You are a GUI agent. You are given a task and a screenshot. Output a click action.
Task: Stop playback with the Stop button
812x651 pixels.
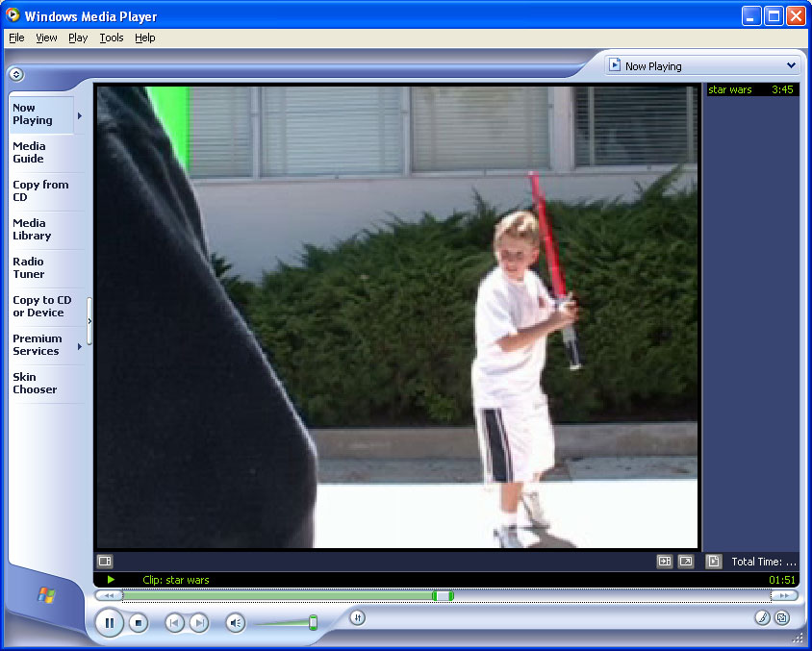pyautogui.click(x=139, y=623)
